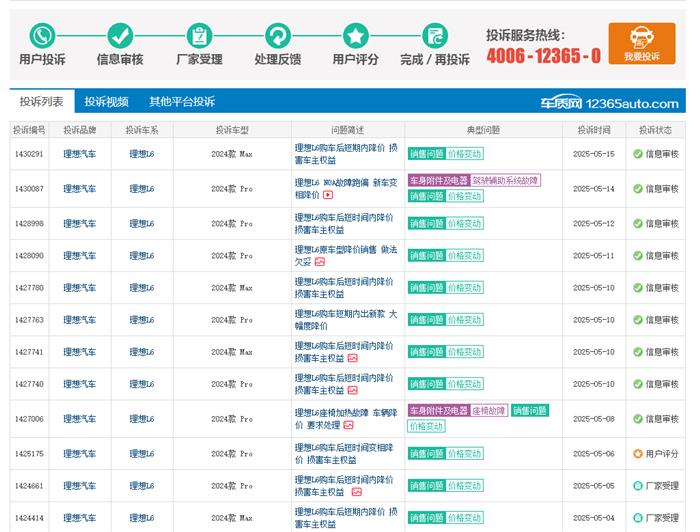This screenshot has height=532, width=700.
Task: Click 销售问题 tag in row 1430291
Action: pos(427,154)
